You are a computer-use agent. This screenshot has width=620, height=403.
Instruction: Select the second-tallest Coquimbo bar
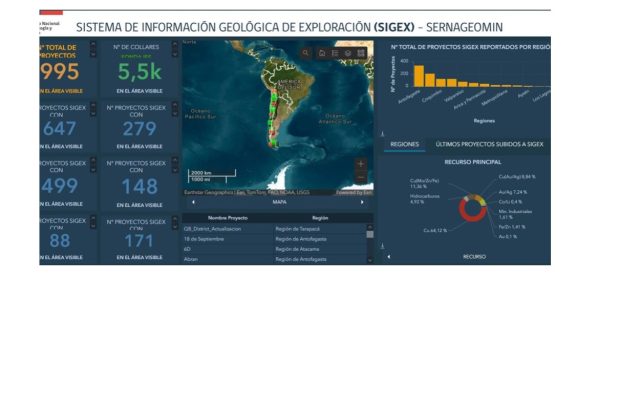click(430, 80)
